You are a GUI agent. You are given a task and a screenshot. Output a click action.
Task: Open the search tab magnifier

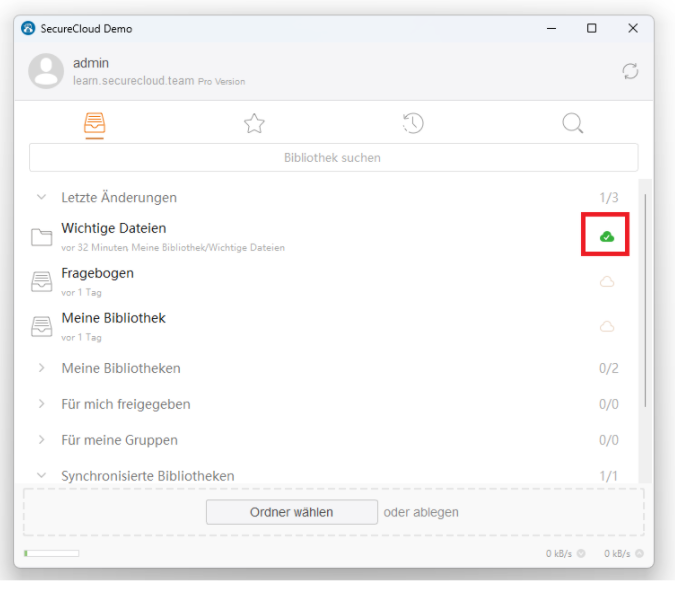click(x=573, y=123)
